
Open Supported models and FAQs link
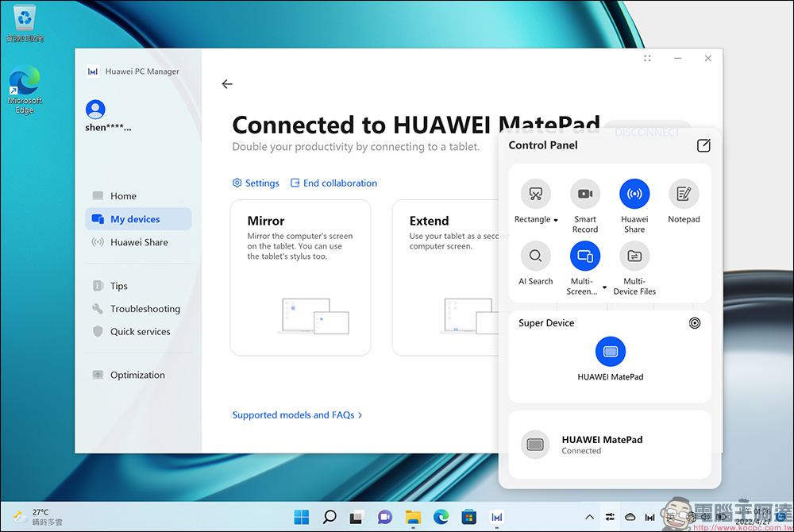[297, 415]
